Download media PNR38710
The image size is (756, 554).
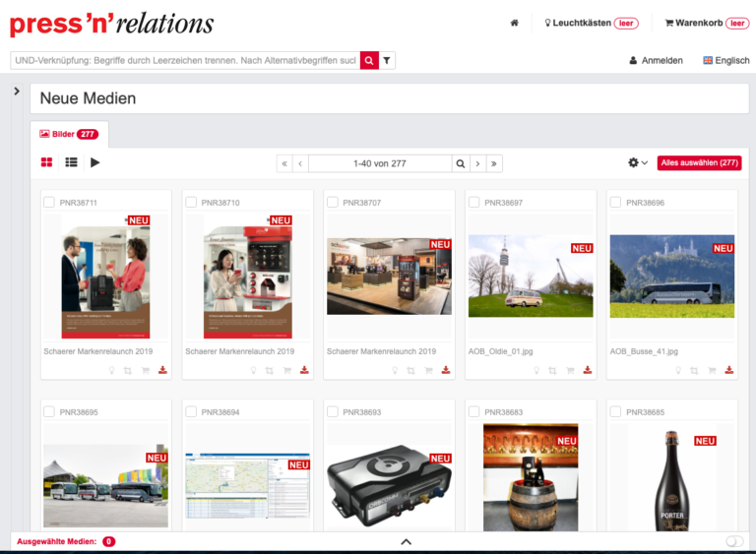tap(304, 370)
